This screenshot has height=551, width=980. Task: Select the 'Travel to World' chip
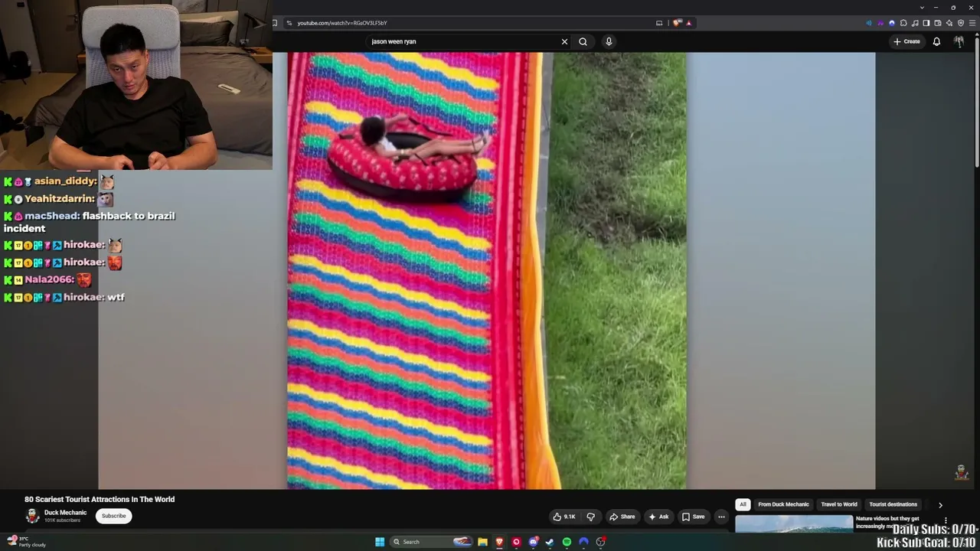[839, 504]
